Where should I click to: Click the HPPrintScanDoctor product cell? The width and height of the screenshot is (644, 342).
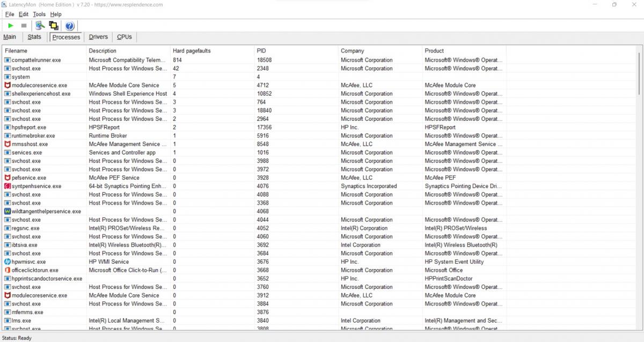click(448, 279)
